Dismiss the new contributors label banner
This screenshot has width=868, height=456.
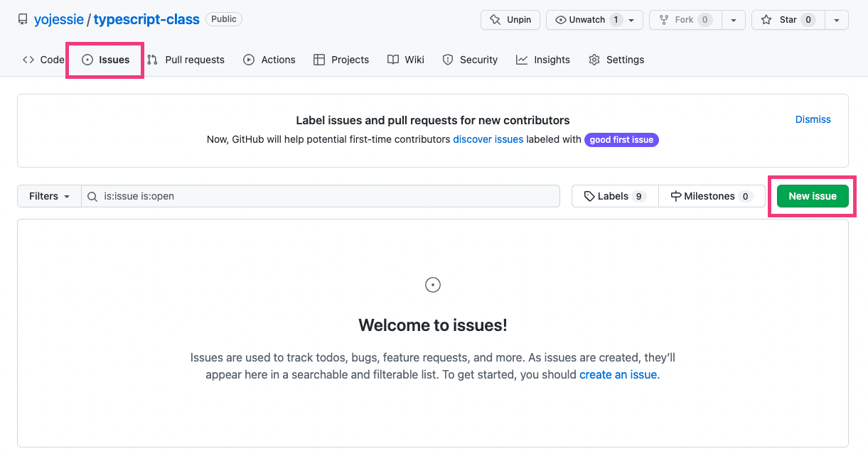click(x=813, y=119)
